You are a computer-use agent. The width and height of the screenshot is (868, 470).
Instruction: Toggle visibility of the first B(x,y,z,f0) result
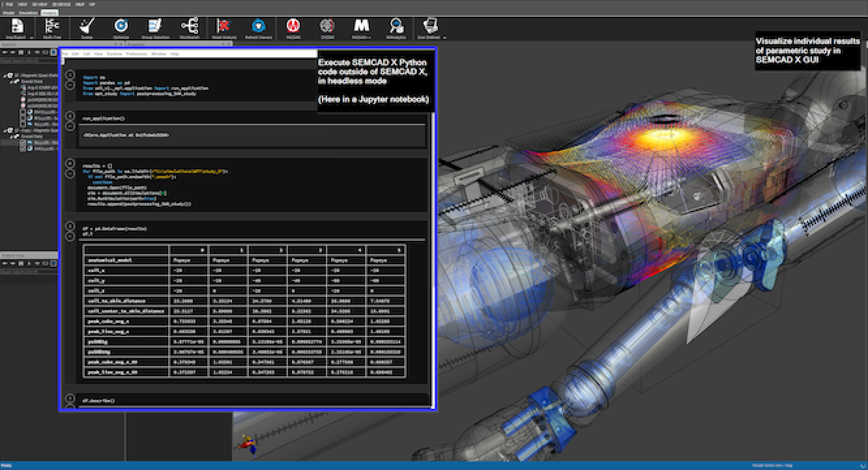[x=23, y=112]
